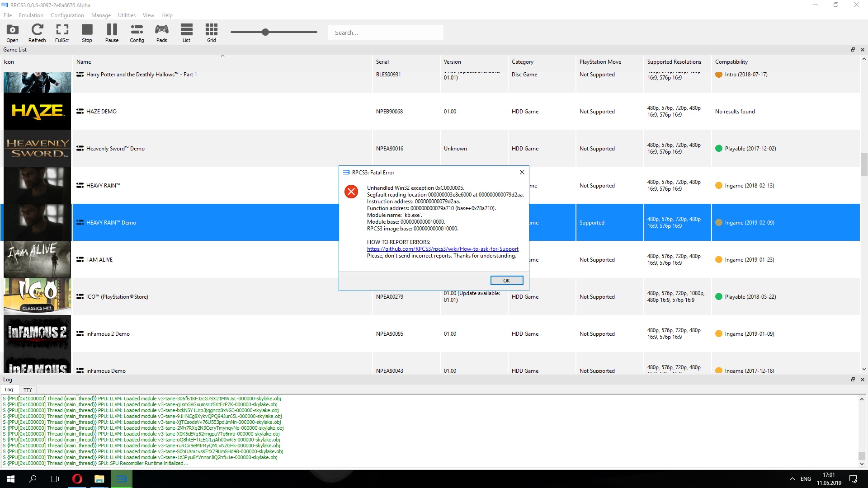
Task: Close the Game List panel
Action: point(862,50)
